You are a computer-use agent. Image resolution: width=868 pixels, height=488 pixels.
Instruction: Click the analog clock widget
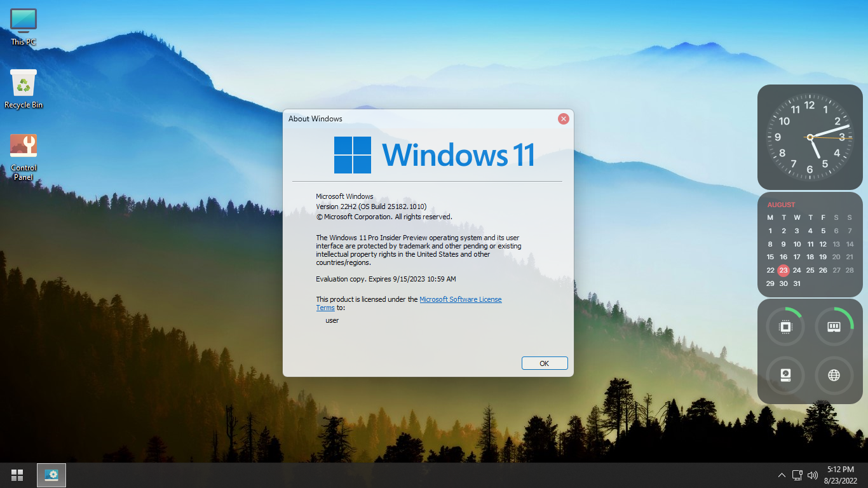810,137
